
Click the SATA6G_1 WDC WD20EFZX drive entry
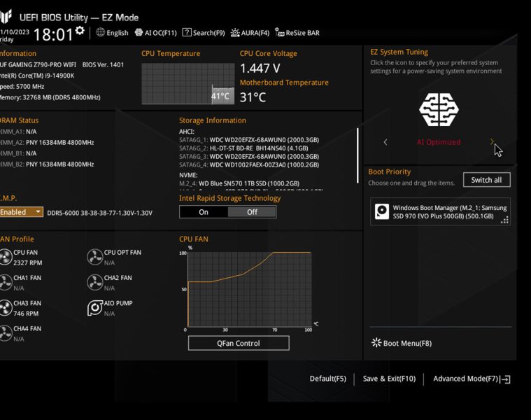point(249,140)
